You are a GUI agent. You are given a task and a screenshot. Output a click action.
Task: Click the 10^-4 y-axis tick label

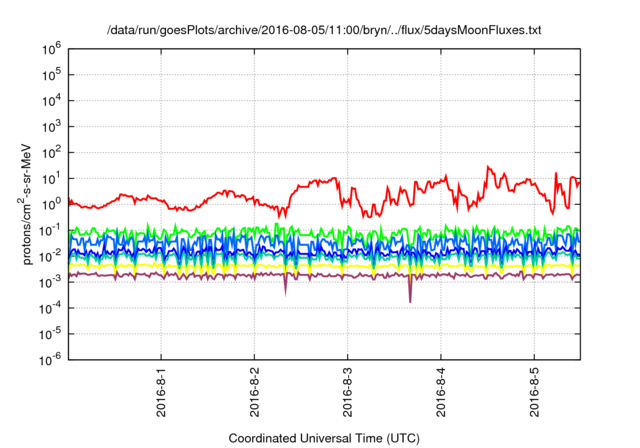48,307
